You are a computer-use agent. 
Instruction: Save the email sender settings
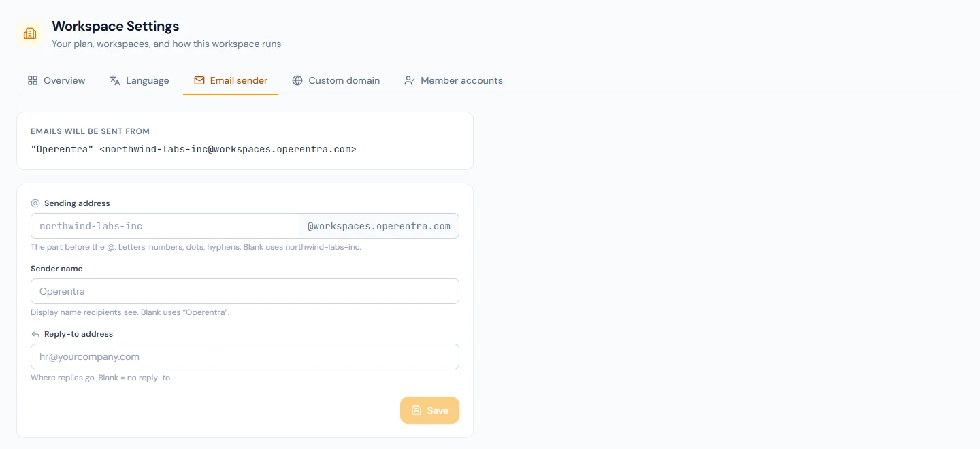click(429, 410)
